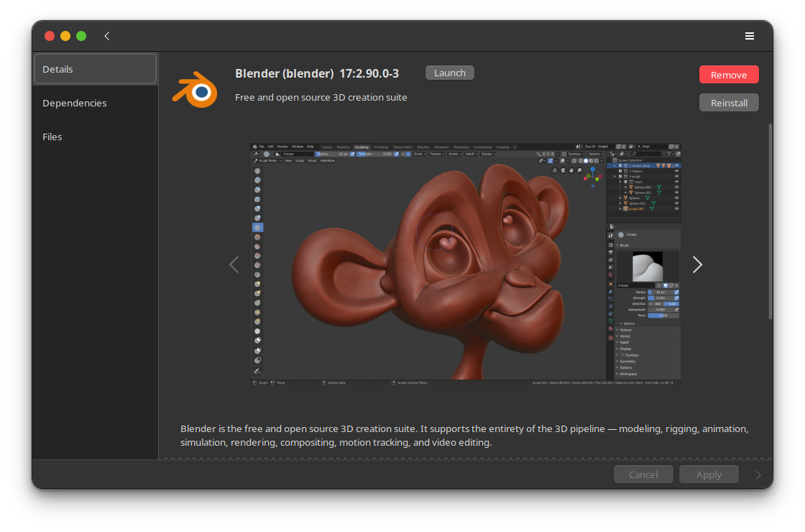Go back using the header back arrow
This screenshot has width=805, height=532.
[x=107, y=36]
